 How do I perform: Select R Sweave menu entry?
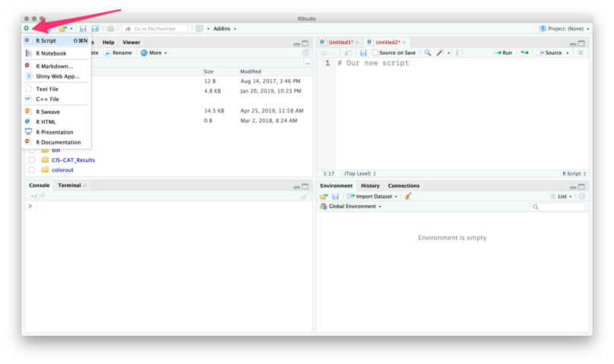coord(56,112)
